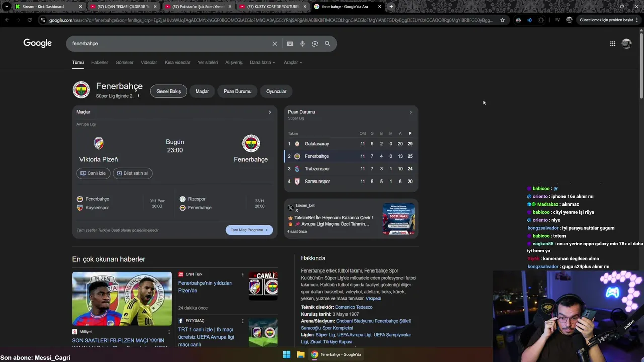Expand the Araçlar dropdown

(293, 63)
